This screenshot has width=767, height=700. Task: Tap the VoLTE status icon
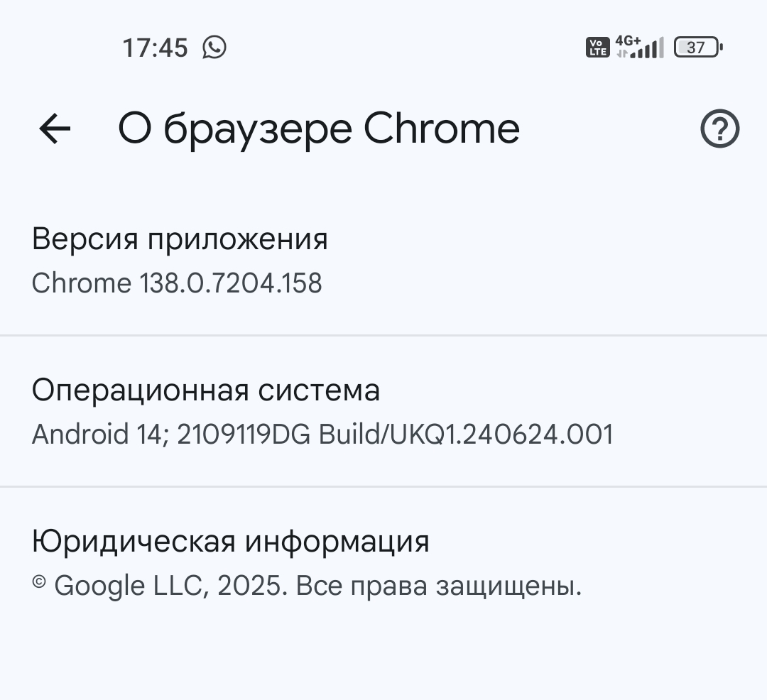pos(597,48)
